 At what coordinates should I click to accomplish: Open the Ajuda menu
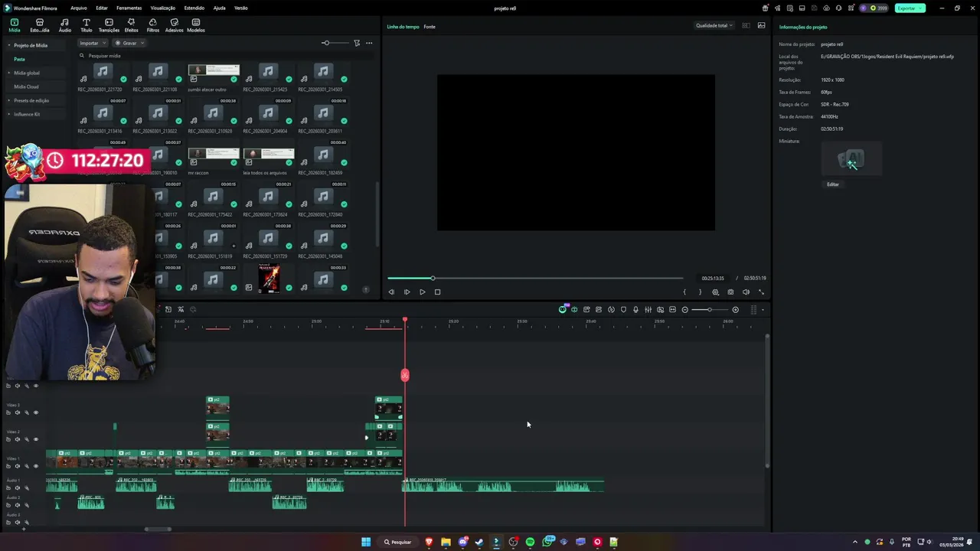click(x=219, y=8)
